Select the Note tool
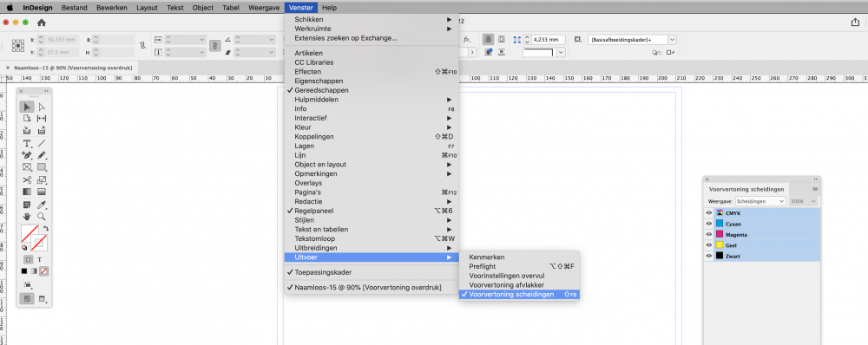The width and height of the screenshot is (868, 345). tap(27, 205)
